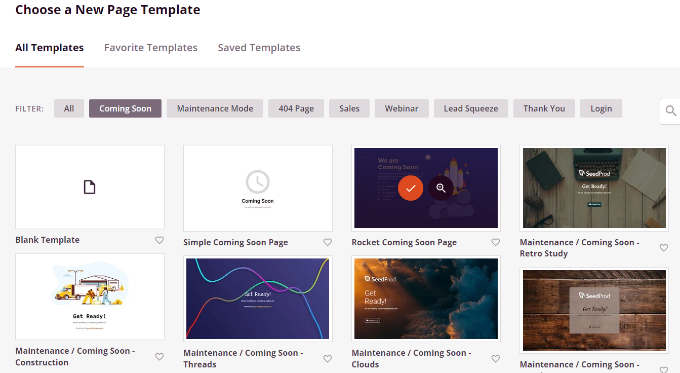Toggle heart for Retro Study template
The height and width of the screenshot is (373, 680).
[664, 248]
